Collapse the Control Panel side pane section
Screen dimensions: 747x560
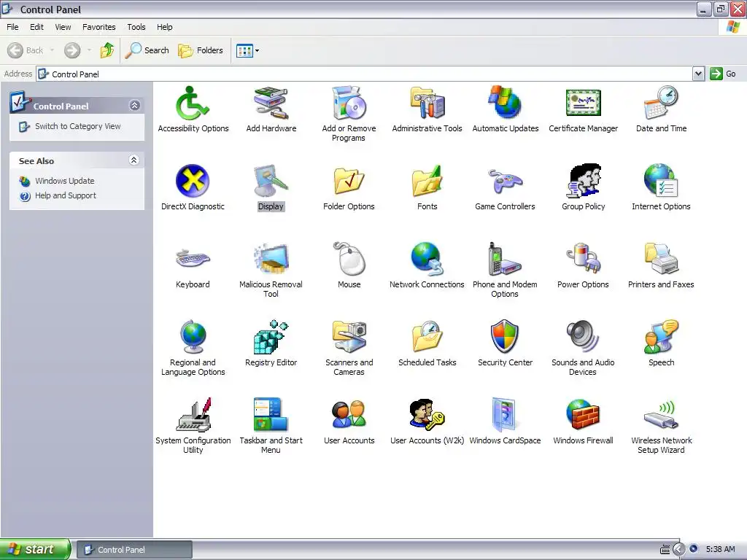(135, 106)
